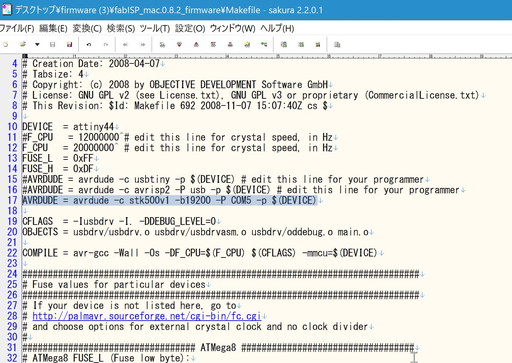512x363 pixels.
Task: Open the 検索(S) menu
Action: pos(121,29)
